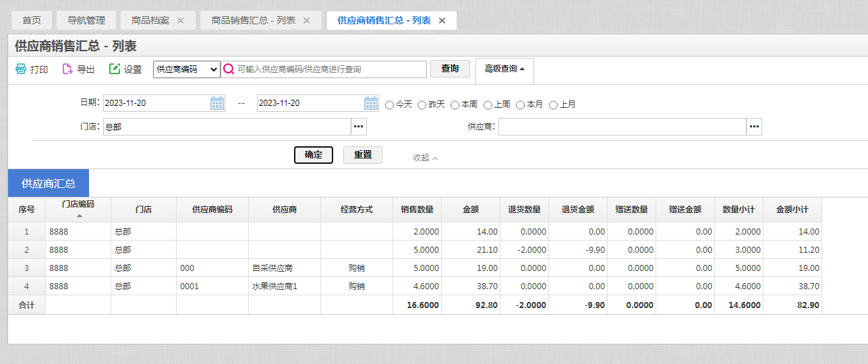Click the 金额小计 column header
The height and width of the screenshot is (364, 868).
pyautogui.click(x=792, y=210)
